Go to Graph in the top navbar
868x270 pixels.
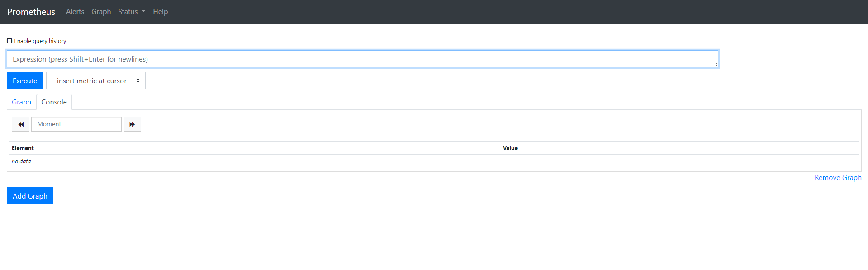point(101,12)
